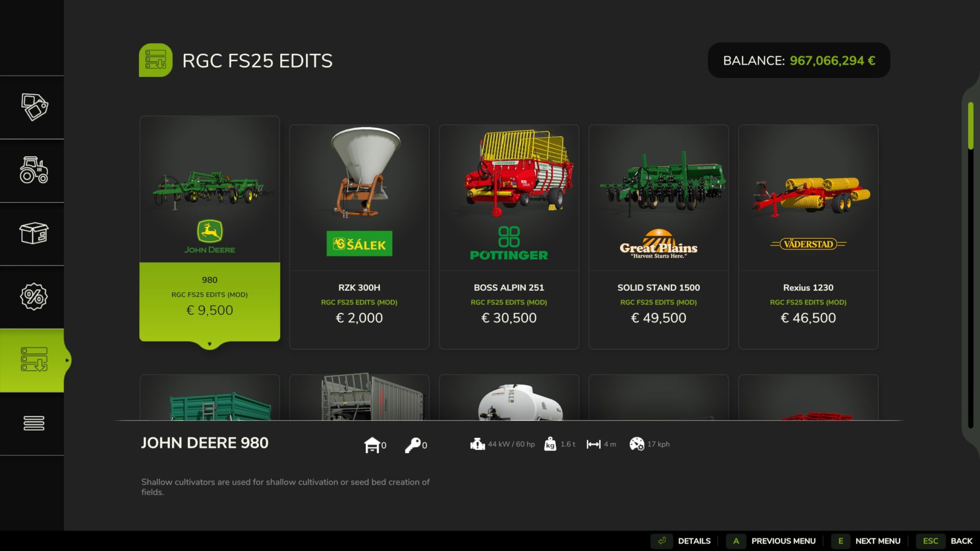
Task: Select the John Deere 980 card
Action: [210, 229]
